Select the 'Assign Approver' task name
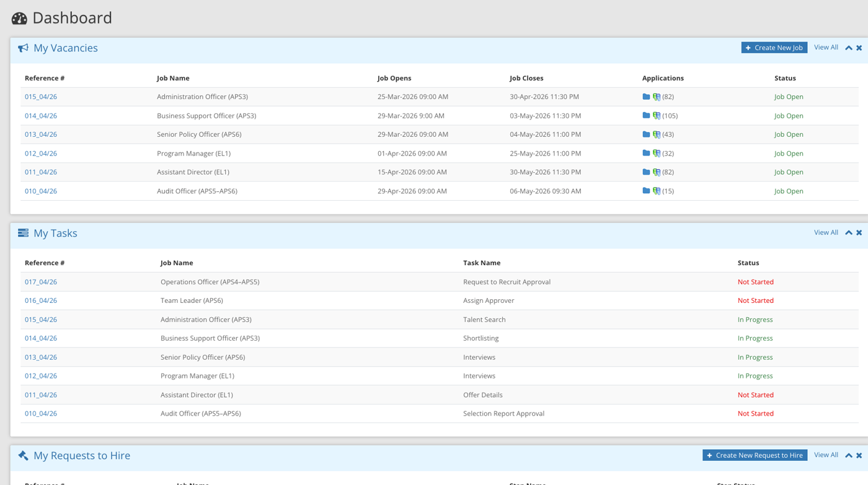The width and height of the screenshot is (868, 485). pyautogui.click(x=489, y=300)
